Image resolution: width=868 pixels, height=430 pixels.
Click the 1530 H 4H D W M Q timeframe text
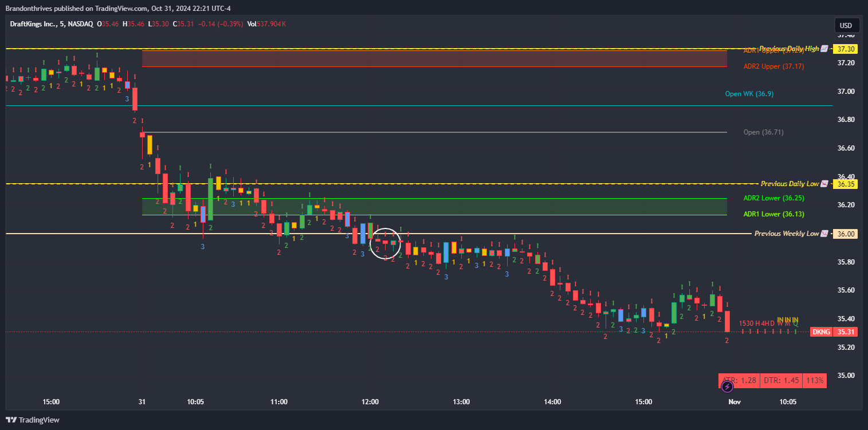point(768,324)
